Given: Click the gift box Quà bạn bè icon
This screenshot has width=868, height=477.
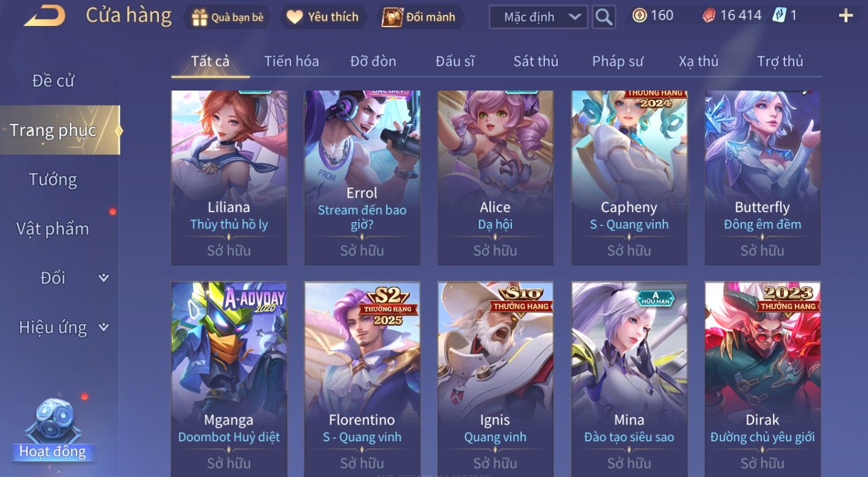Looking at the screenshot, I should point(199,17).
